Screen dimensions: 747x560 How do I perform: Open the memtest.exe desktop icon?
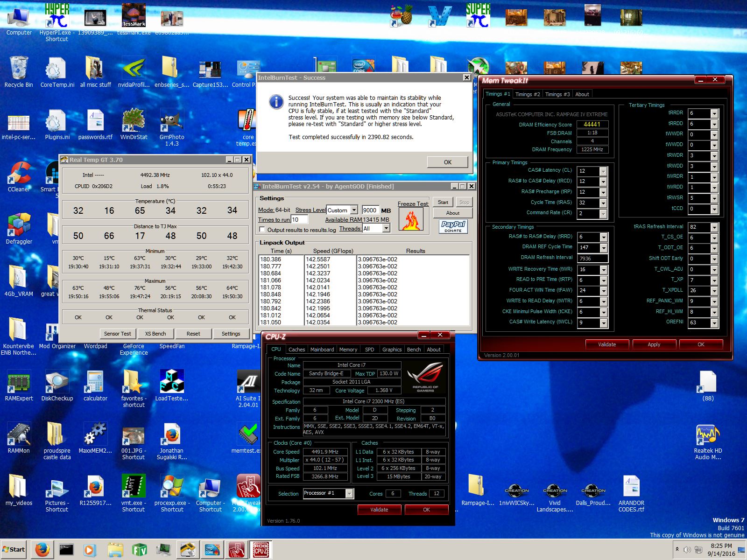[247, 437]
